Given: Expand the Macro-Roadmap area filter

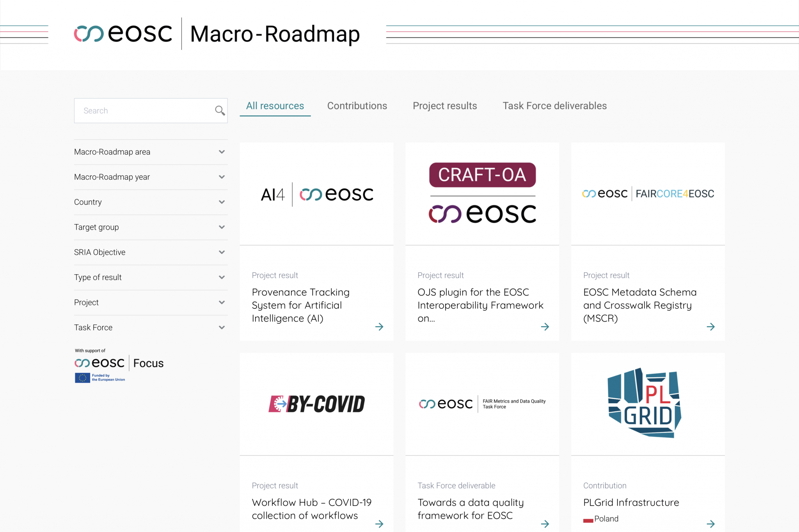Looking at the screenshot, I should tap(222, 152).
